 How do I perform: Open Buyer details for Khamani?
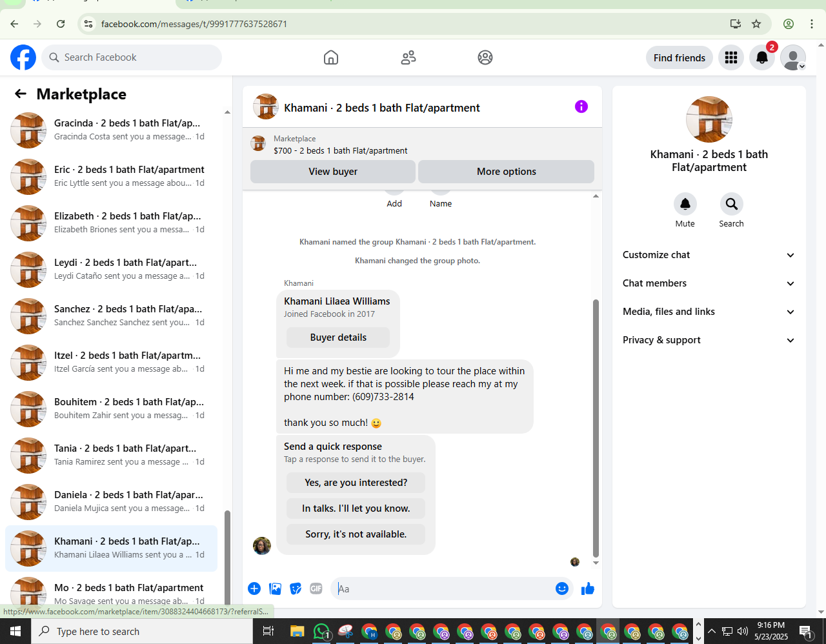338,337
